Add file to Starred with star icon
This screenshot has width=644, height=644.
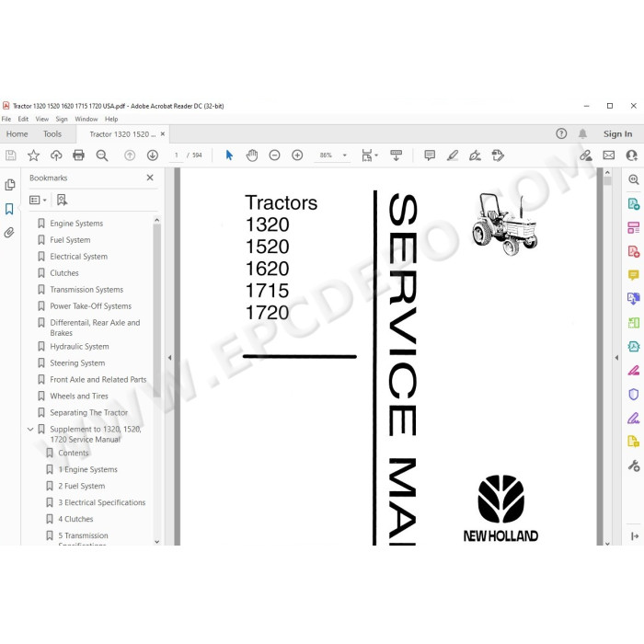33,155
